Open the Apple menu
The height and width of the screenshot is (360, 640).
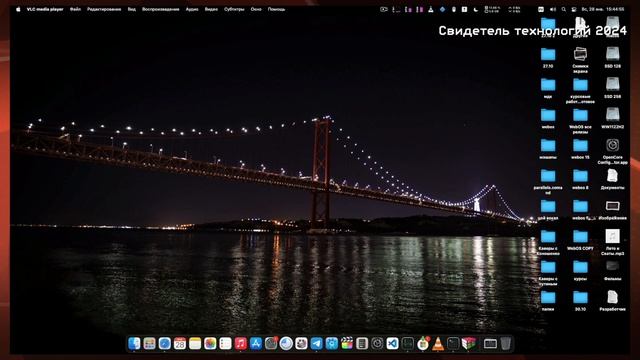point(18,9)
